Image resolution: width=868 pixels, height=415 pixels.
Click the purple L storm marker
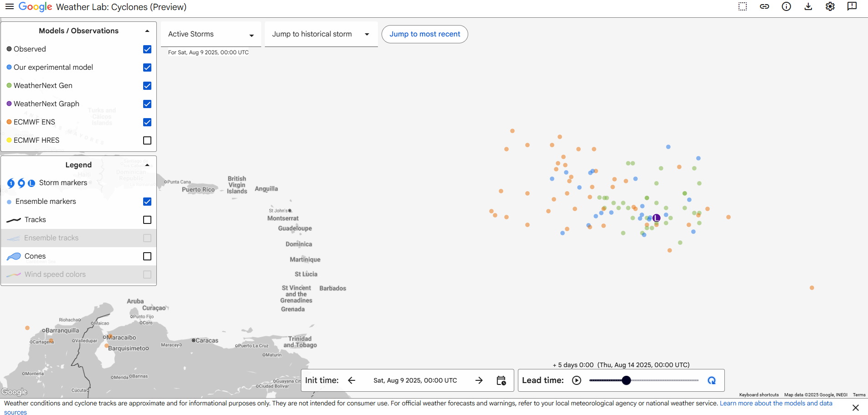[656, 218]
